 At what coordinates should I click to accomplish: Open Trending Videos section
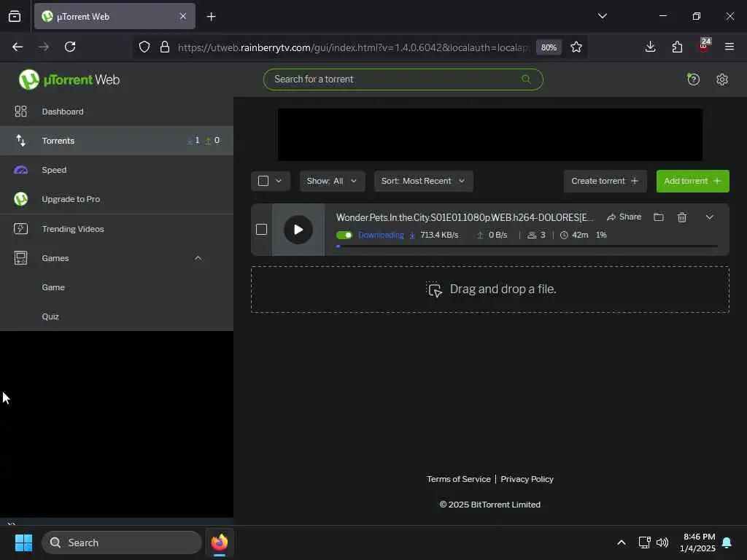point(117,229)
